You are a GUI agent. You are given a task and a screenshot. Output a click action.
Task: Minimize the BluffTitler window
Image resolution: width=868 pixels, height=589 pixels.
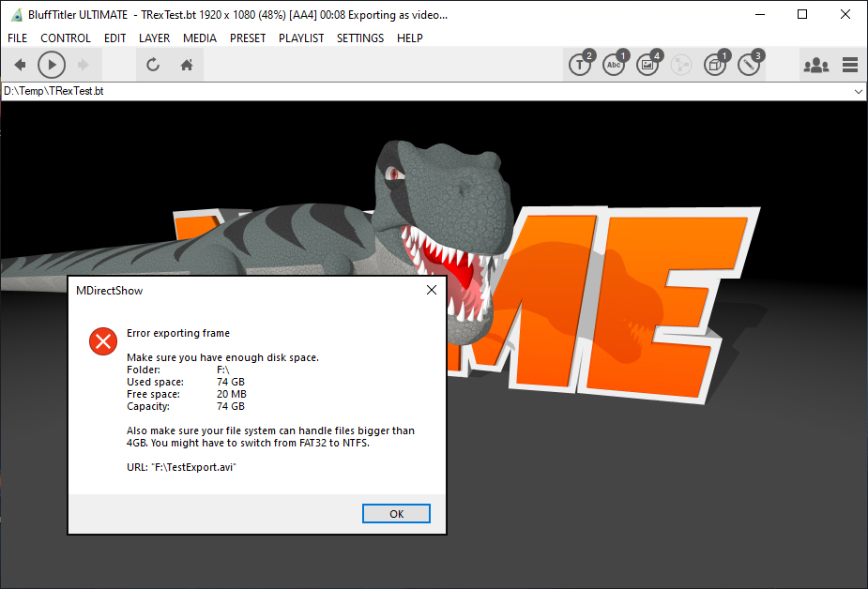760,14
